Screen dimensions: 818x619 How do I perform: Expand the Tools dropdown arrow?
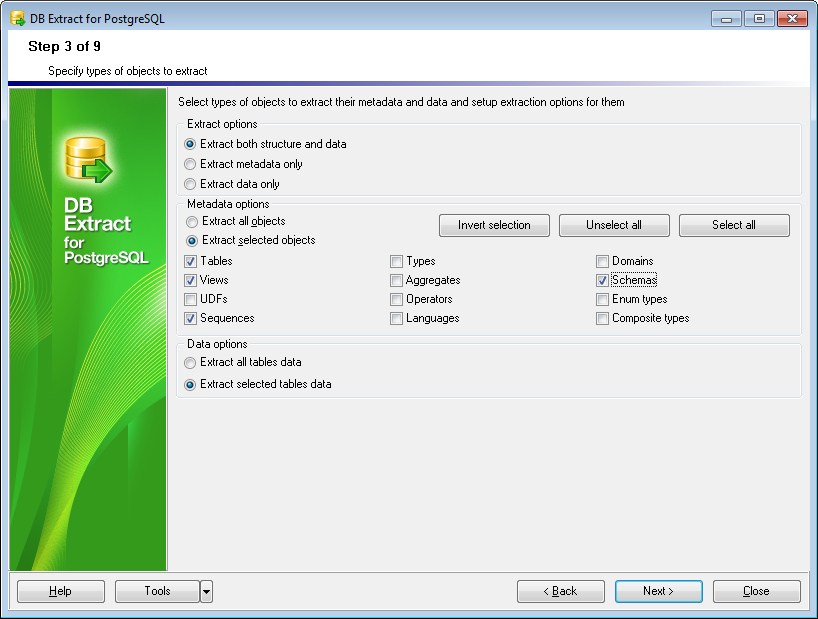(207, 591)
